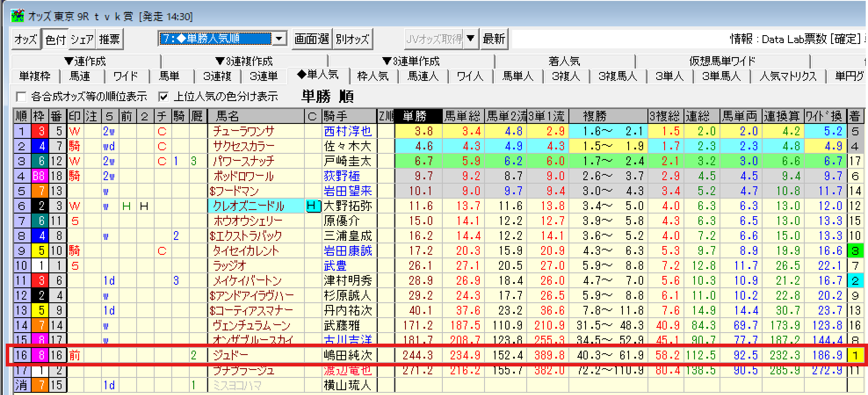Click the red 前 mark in ジュドー row
The height and width of the screenshot is (395, 868).
(75, 355)
